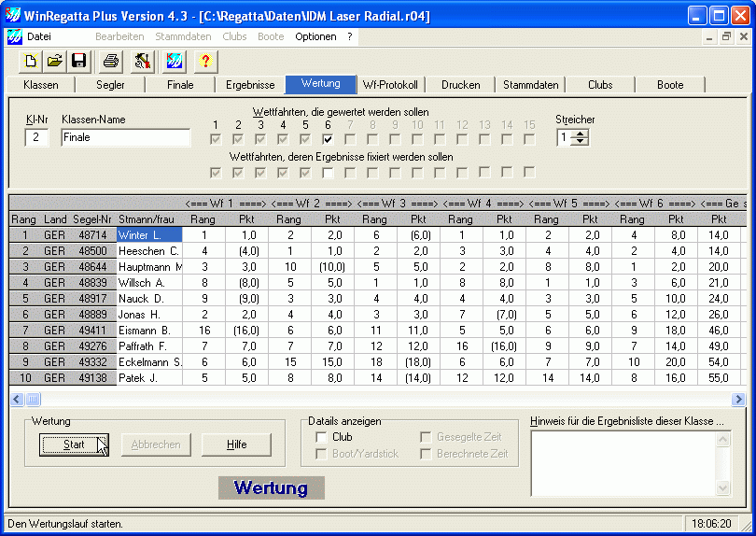Switch to the Ergebnisse tab

pos(250,85)
